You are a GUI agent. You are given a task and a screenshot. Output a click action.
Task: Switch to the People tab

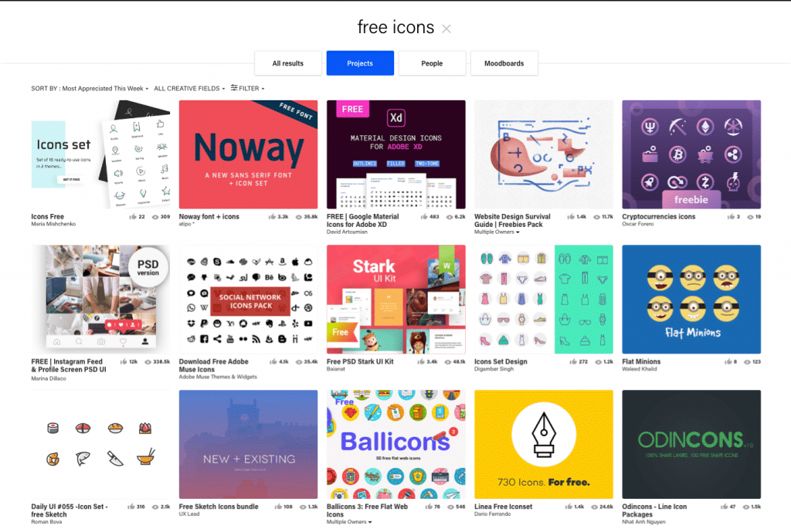[x=432, y=63]
